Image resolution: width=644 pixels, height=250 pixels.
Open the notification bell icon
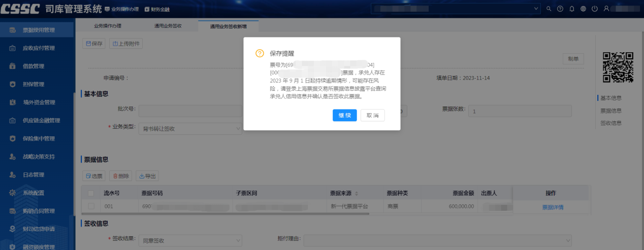(x=572, y=9)
